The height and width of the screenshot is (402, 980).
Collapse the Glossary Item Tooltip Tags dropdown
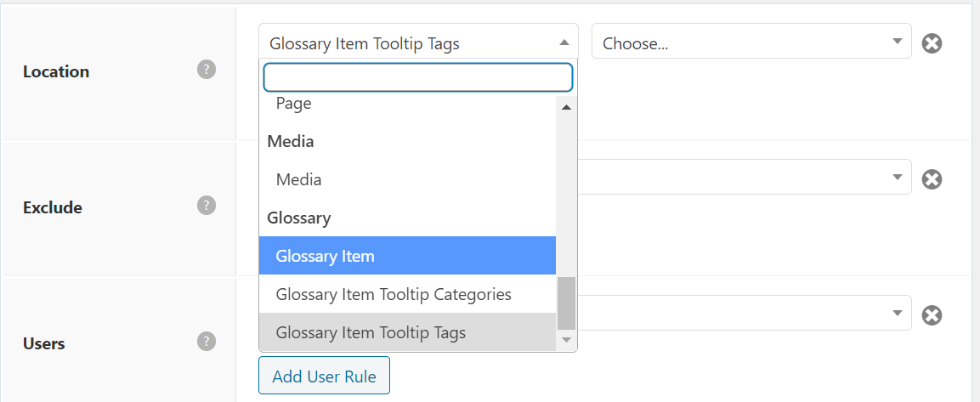[418, 42]
